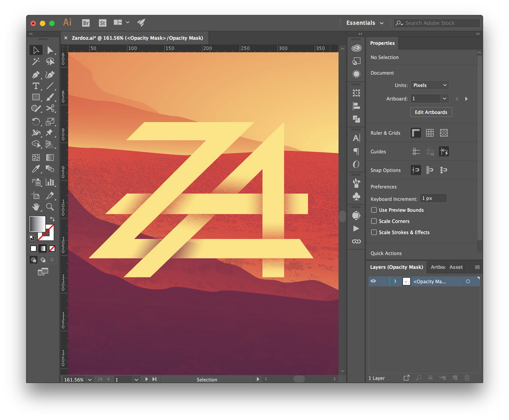This screenshot has height=420, width=509.
Task: Select the Artboard tool
Action: click(x=36, y=196)
